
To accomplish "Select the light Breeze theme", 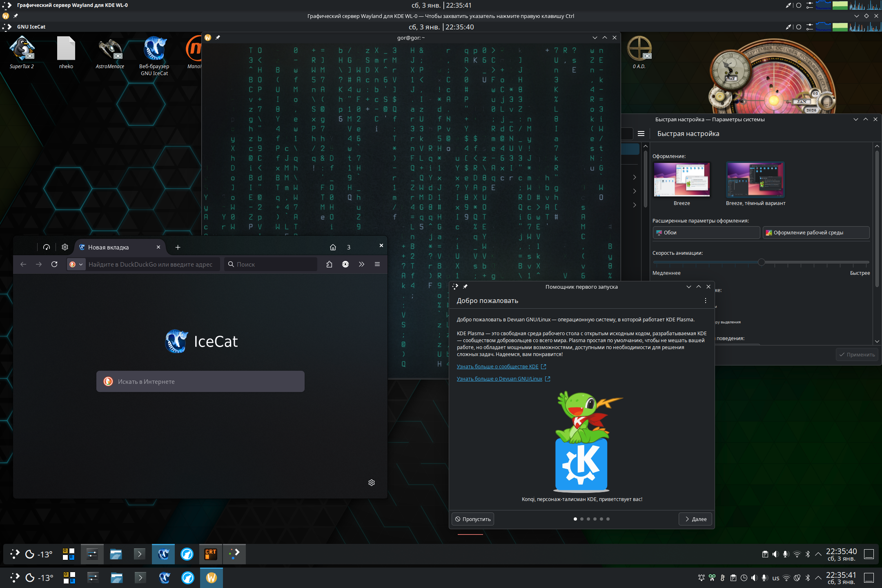I will click(682, 180).
